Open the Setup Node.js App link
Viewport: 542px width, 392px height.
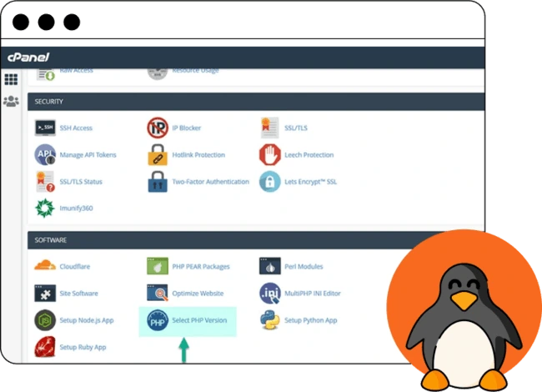click(x=87, y=320)
